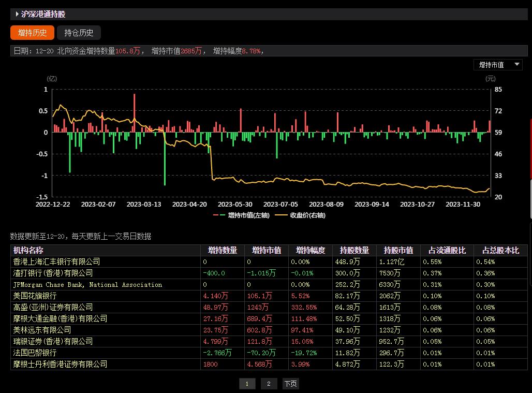The width and height of the screenshot is (532, 393).
Task: Select 瑞银证券(香港)有限公司 row name
Action: (x=53, y=341)
